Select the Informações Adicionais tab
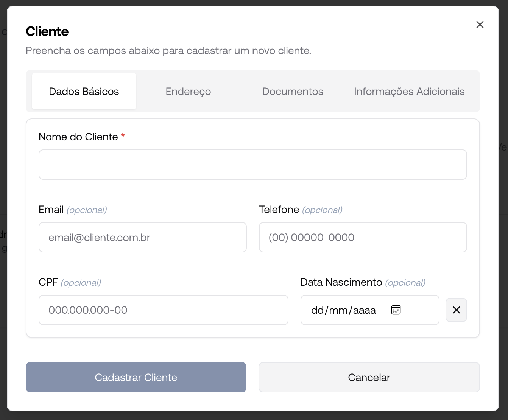The image size is (508, 420). [409, 91]
